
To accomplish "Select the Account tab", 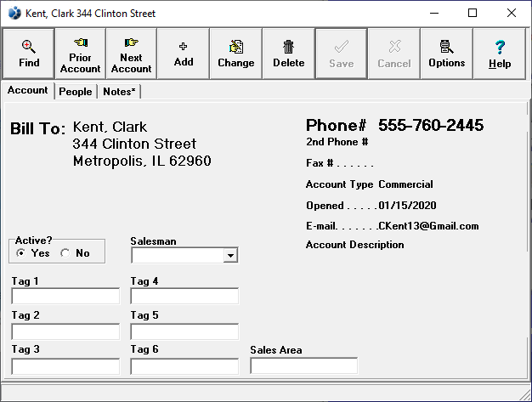I will point(28,91).
